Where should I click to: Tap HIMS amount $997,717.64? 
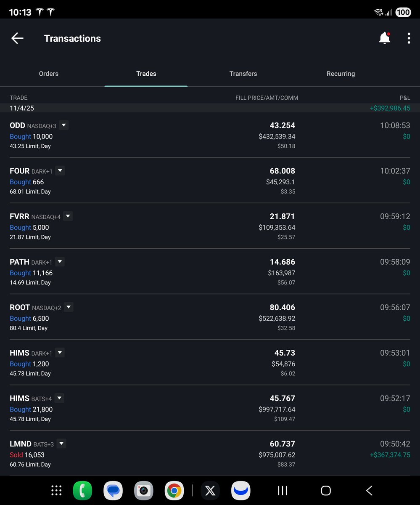pyautogui.click(x=277, y=409)
